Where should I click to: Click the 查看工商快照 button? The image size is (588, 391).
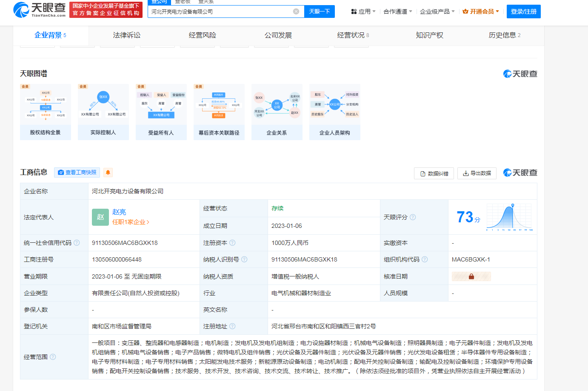click(77, 172)
